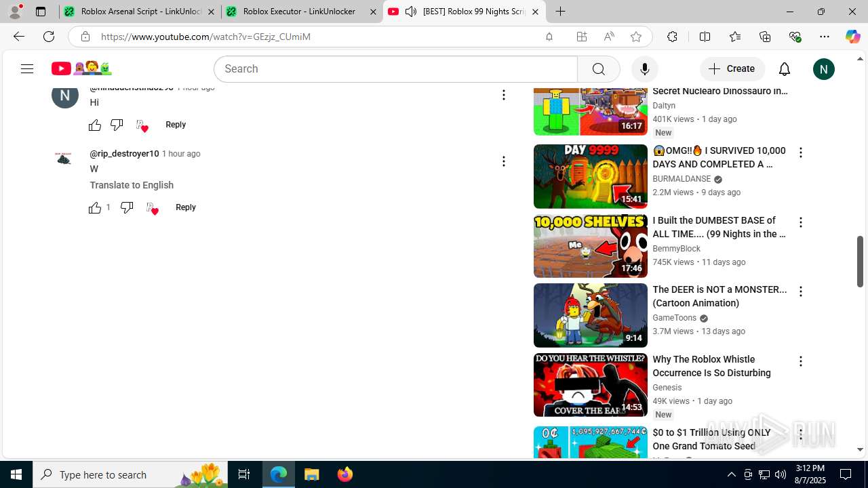Screen dimensions: 868x488
Task: Open more options for the Roblox Whistle video
Action: (x=801, y=361)
